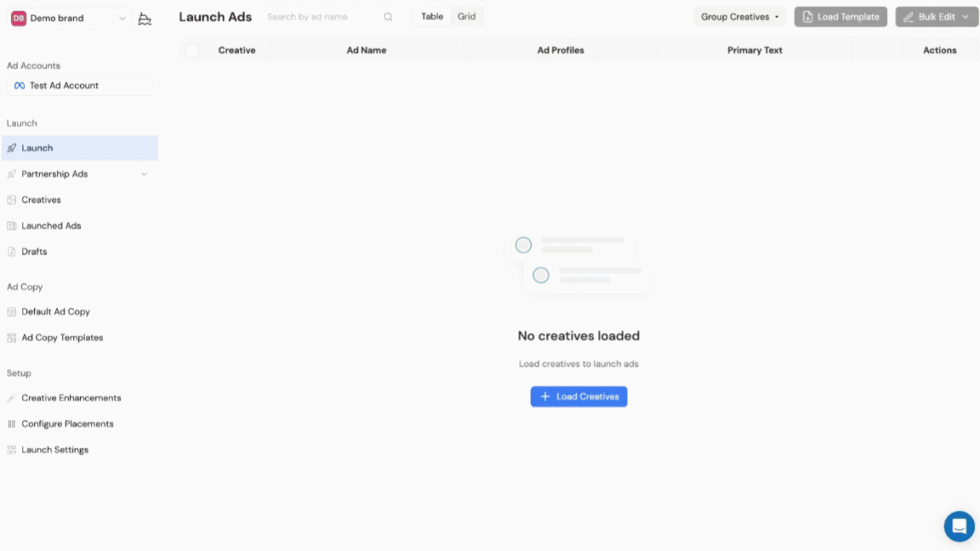The image size is (980, 551).
Task: Open the brand switcher dropdown chevron
Action: (x=122, y=19)
